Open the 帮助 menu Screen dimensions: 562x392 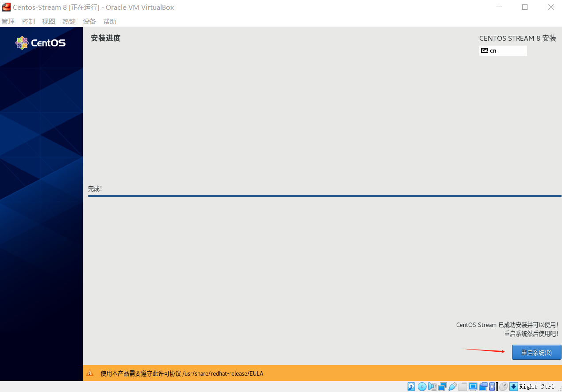(x=110, y=21)
